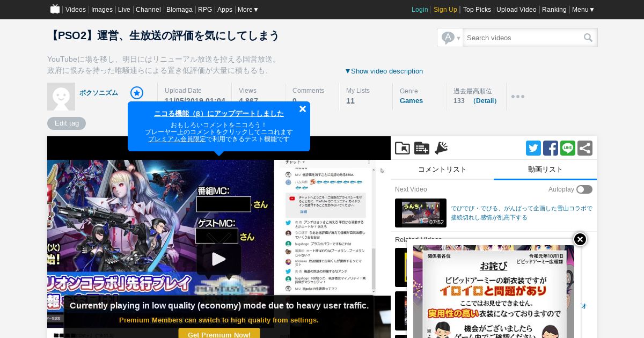This screenshot has width=644, height=338.
Task: Expand Show video description
Action: 384,71
